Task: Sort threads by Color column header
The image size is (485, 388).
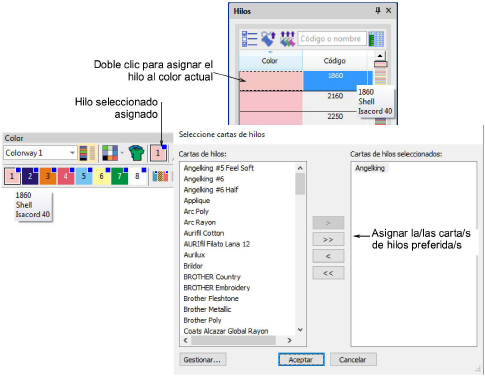Action: click(x=271, y=61)
